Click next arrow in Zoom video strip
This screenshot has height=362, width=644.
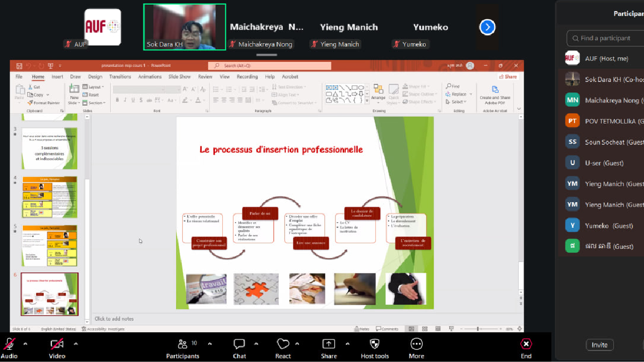pos(487,27)
